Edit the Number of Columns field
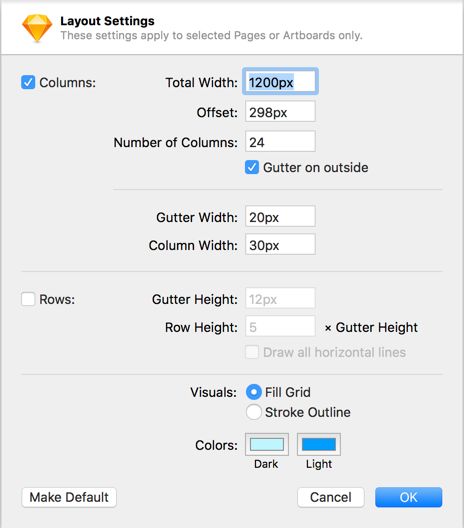 click(280, 141)
